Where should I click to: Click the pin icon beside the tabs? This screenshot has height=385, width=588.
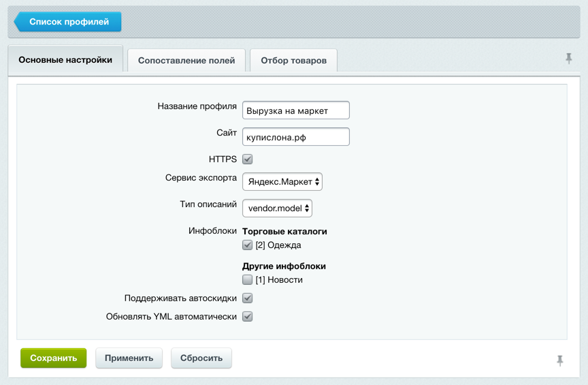tap(569, 59)
